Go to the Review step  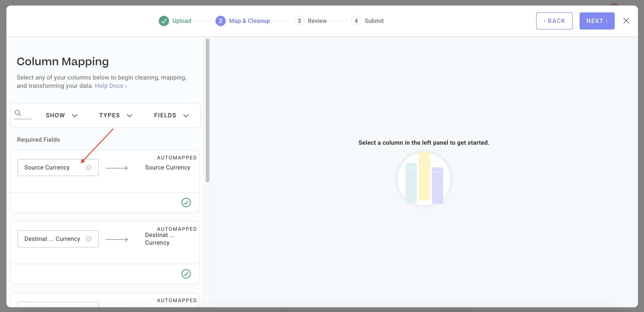click(317, 21)
